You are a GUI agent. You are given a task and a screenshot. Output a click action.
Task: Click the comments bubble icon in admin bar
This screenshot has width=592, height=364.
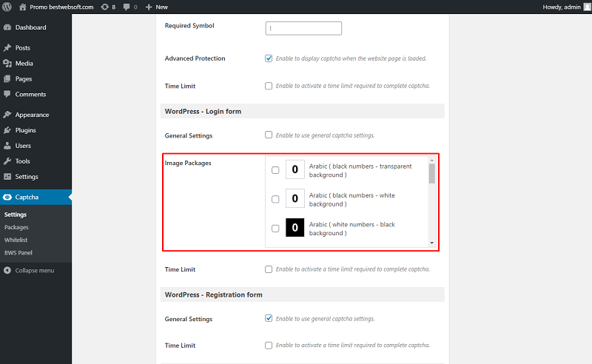coord(127,7)
